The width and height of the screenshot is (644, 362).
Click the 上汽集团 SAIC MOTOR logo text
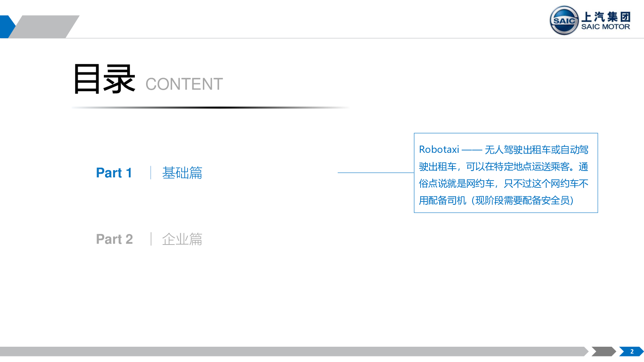pyautogui.click(x=606, y=21)
